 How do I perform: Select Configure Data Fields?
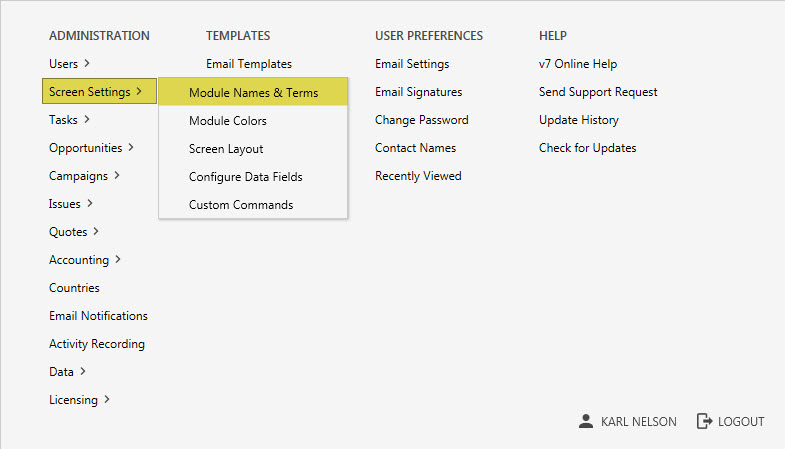pos(245,177)
